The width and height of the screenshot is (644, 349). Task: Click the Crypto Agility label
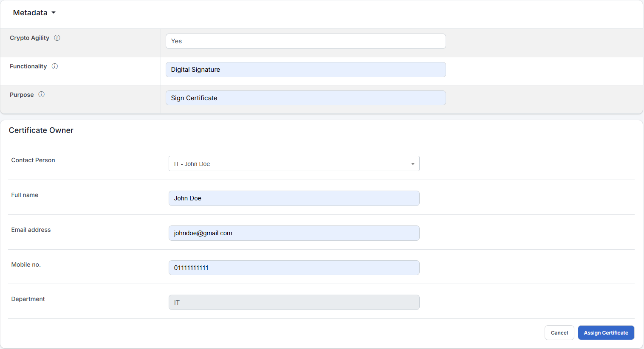[29, 38]
